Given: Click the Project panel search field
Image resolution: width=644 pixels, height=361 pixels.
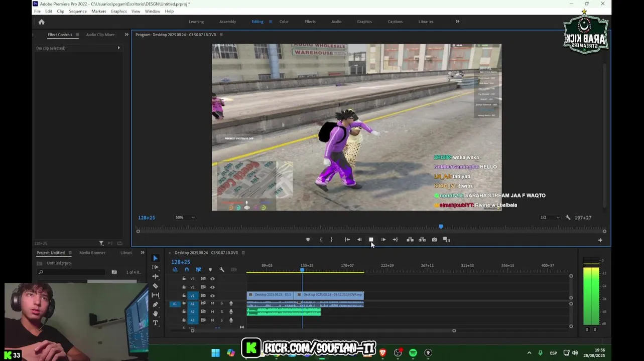Looking at the screenshot, I should click(x=72, y=272).
